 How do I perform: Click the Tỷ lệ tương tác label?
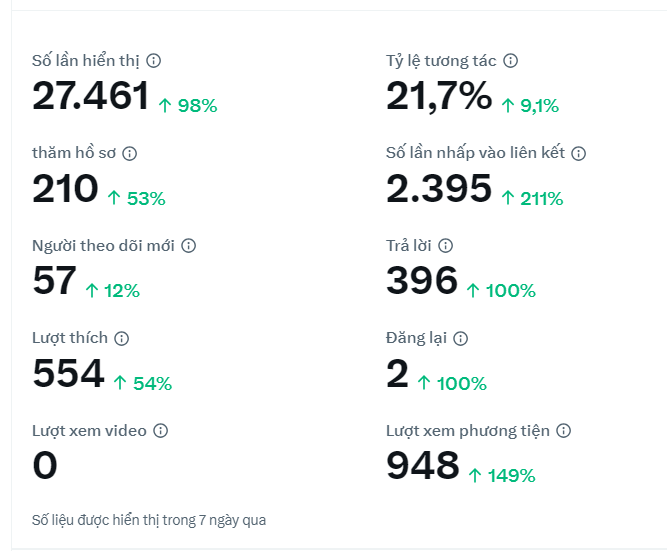441,61
